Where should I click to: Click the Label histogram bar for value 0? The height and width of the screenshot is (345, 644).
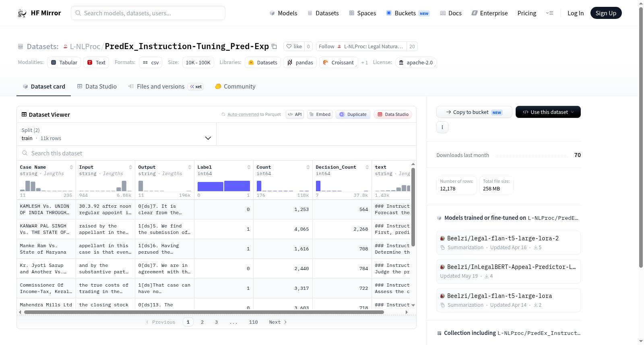pos(211,186)
